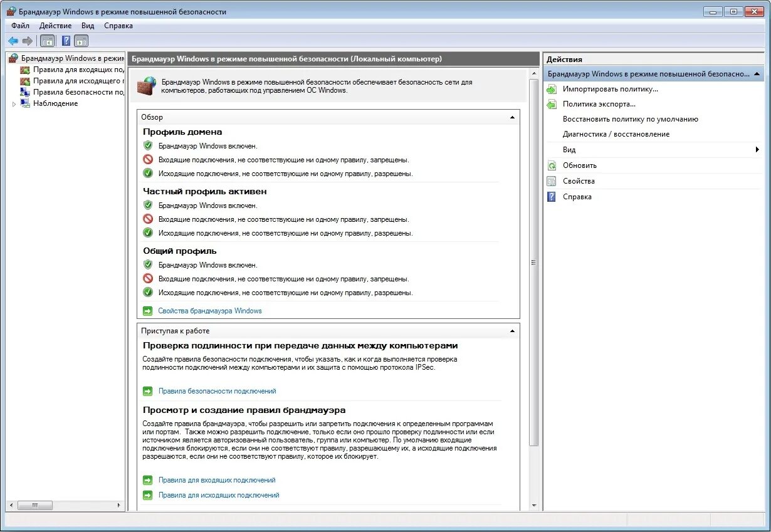Image resolution: width=771 pixels, height=532 pixels.
Task: Collapse the Приступая к работе section
Action: 512,331
